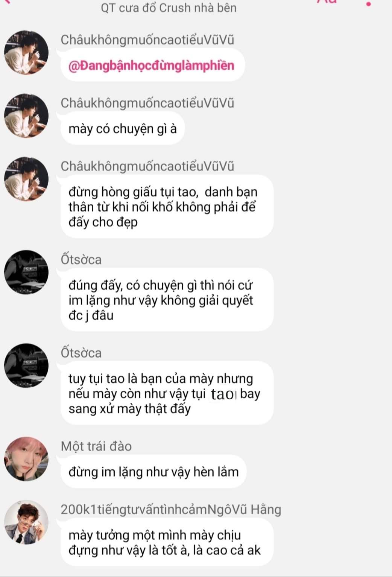Viewport: 392px width, 577px height.
Task: Tap username 200k1tiếngtưvấntìnhcảmNgôVũ Hằng
Action: [x=171, y=510]
